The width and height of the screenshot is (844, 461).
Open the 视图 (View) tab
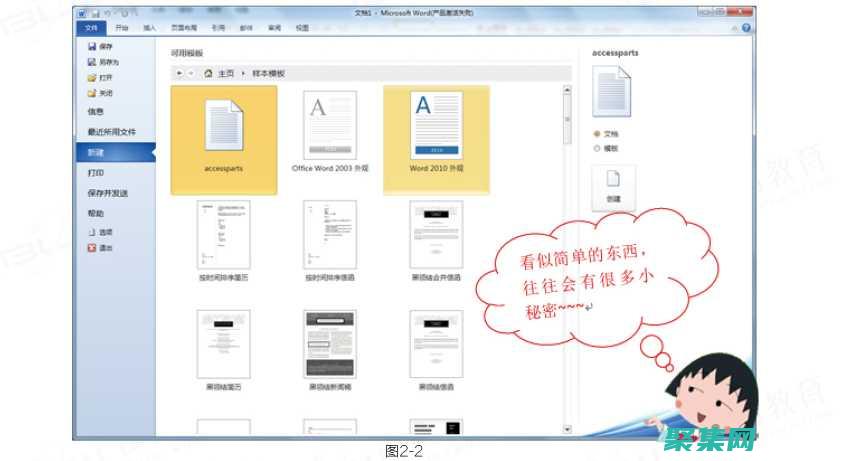coord(303,27)
